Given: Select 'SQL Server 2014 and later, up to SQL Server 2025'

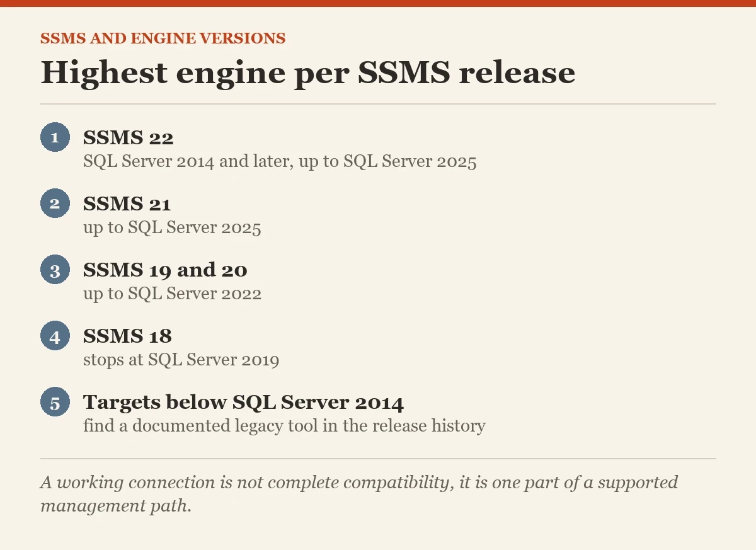Looking at the screenshot, I should 280,162.
